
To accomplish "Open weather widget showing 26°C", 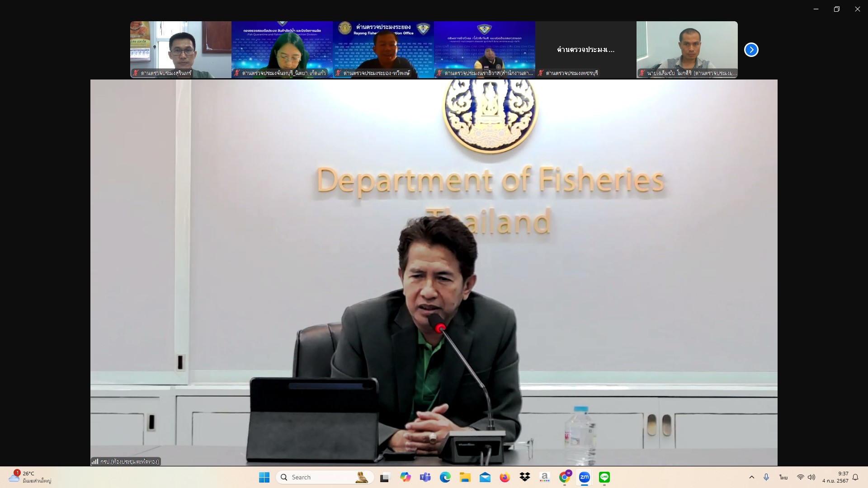I will point(30,477).
